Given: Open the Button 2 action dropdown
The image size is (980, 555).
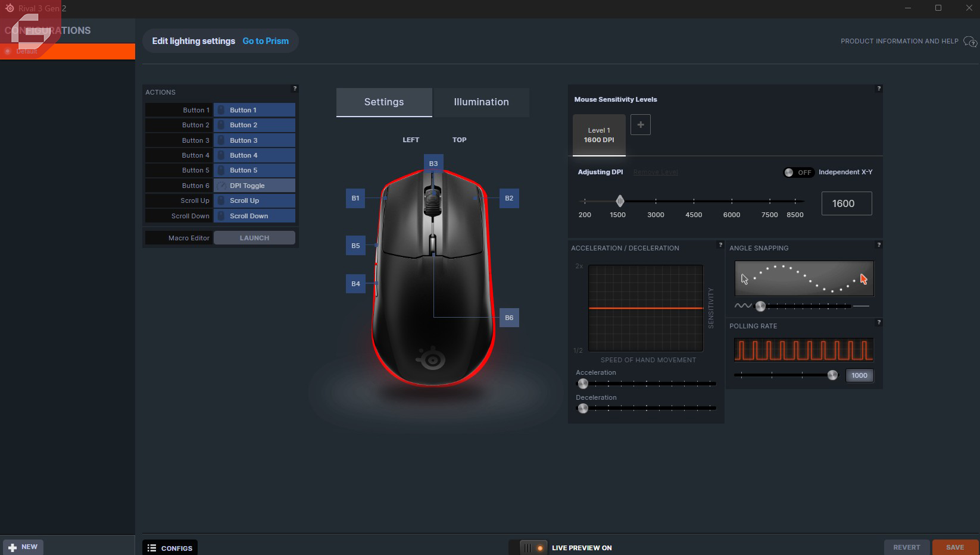Looking at the screenshot, I should click(x=254, y=125).
